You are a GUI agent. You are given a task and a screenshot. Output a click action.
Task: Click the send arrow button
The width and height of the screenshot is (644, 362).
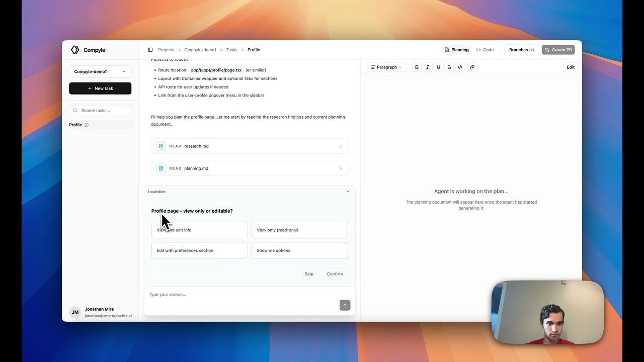tap(345, 305)
